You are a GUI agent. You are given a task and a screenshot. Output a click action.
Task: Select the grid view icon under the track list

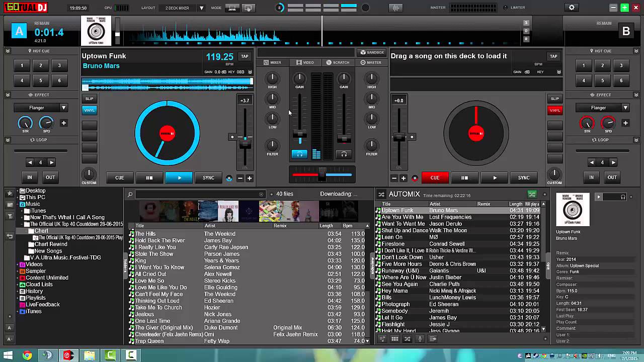(x=394, y=338)
